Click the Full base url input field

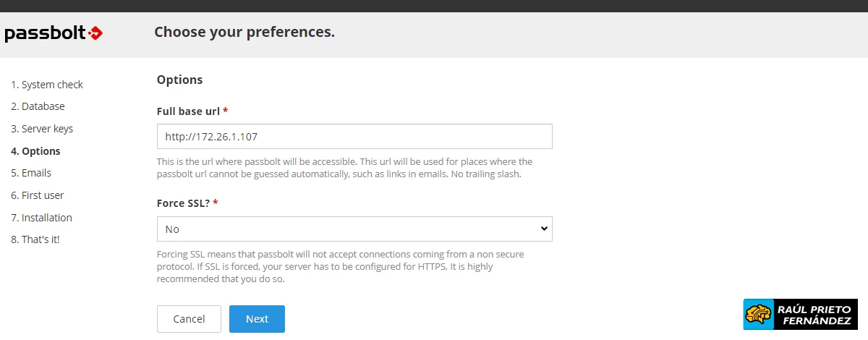pos(354,136)
